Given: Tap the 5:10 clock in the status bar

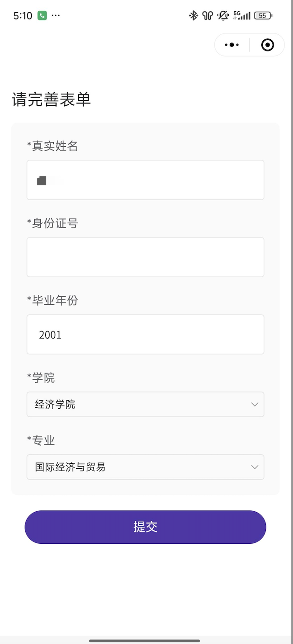Looking at the screenshot, I should (x=23, y=16).
